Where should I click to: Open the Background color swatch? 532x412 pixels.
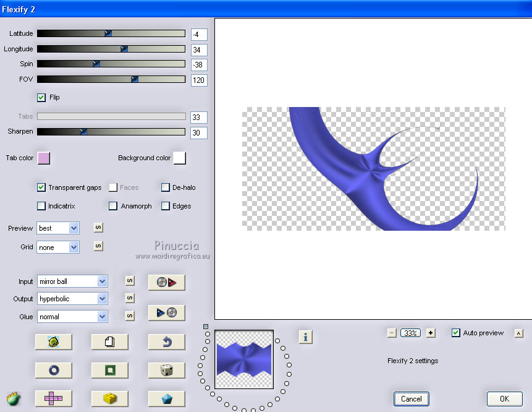click(179, 158)
